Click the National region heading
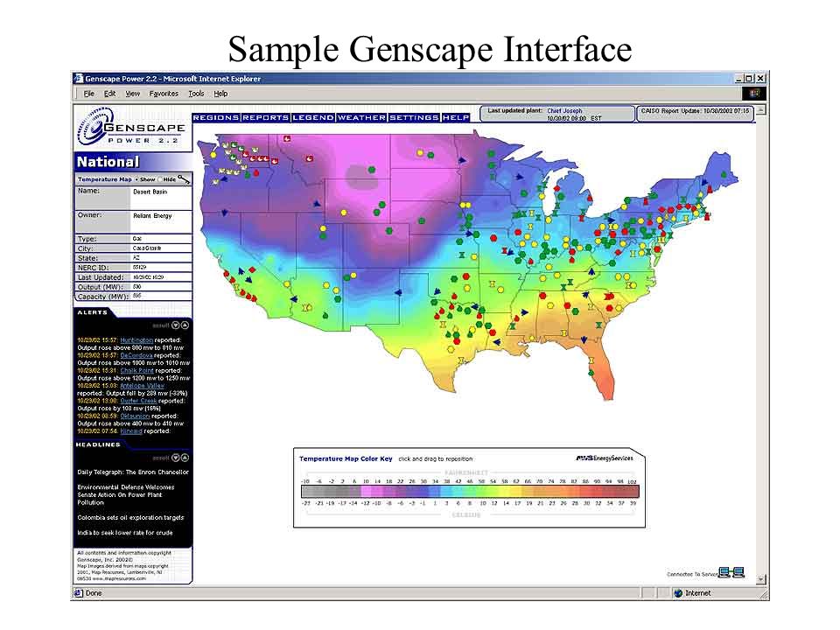The height and width of the screenshot is (630, 840). [108, 162]
